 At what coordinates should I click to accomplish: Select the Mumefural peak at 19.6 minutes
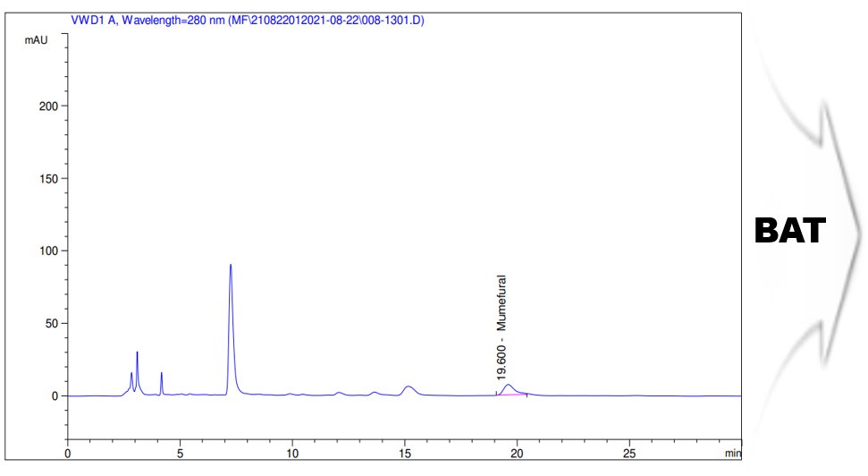(x=508, y=387)
